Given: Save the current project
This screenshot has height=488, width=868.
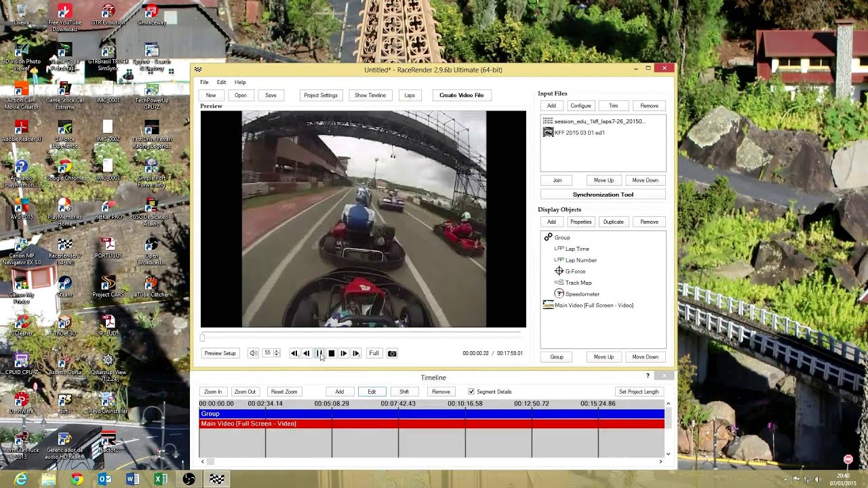Looking at the screenshot, I should 271,95.
